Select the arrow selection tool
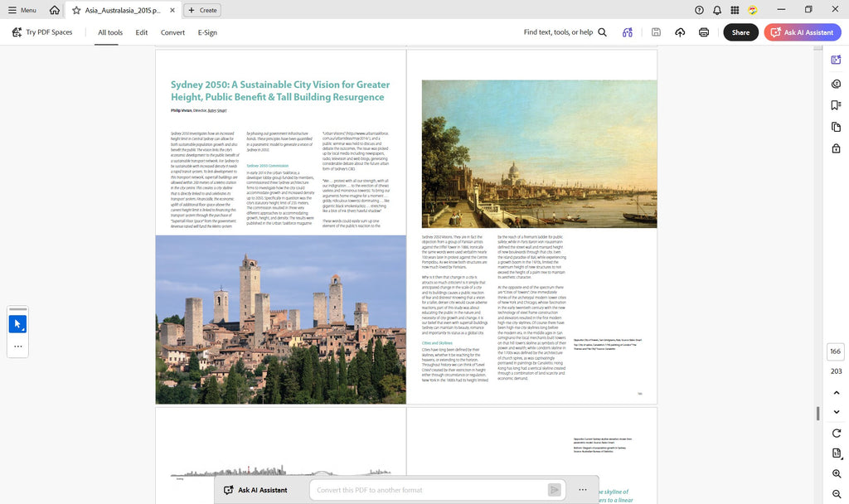Image resolution: width=849 pixels, height=504 pixels. (18, 324)
